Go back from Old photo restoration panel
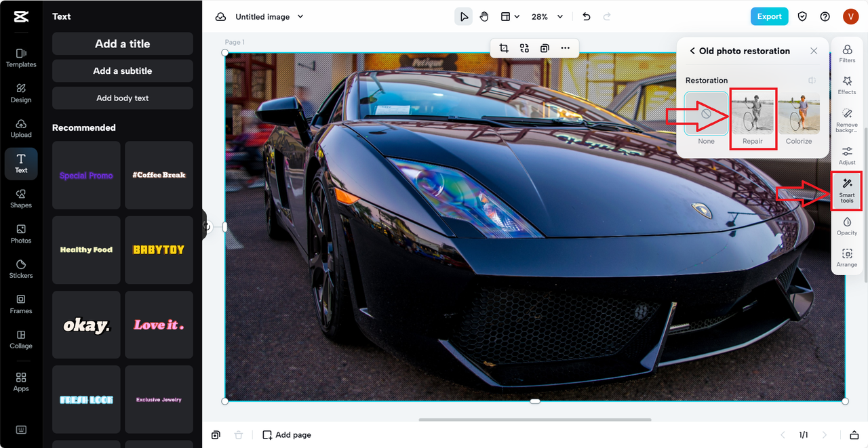This screenshot has height=448, width=868. pyautogui.click(x=692, y=51)
